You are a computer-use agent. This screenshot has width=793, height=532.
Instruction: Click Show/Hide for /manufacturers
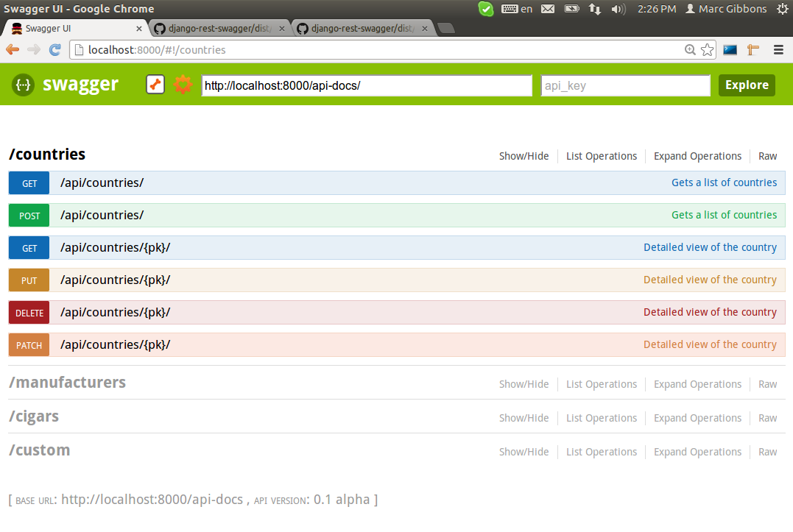click(x=524, y=384)
